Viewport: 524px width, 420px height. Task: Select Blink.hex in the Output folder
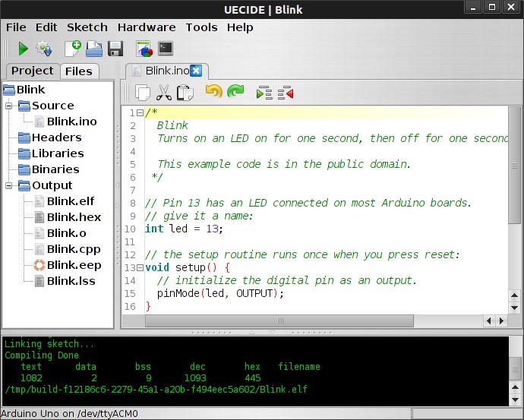(x=74, y=217)
